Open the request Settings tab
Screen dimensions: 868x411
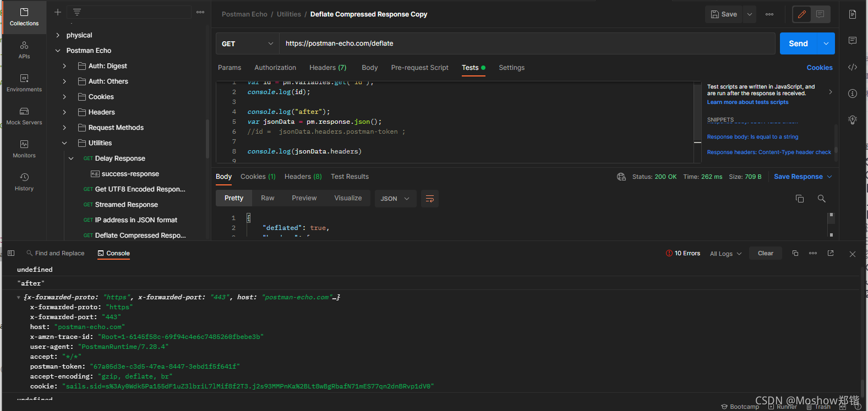(x=512, y=68)
